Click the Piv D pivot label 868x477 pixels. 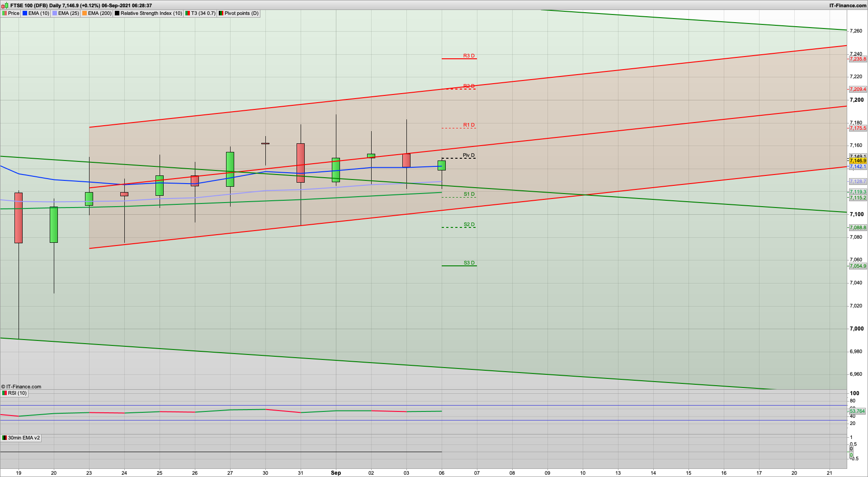point(469,155)
